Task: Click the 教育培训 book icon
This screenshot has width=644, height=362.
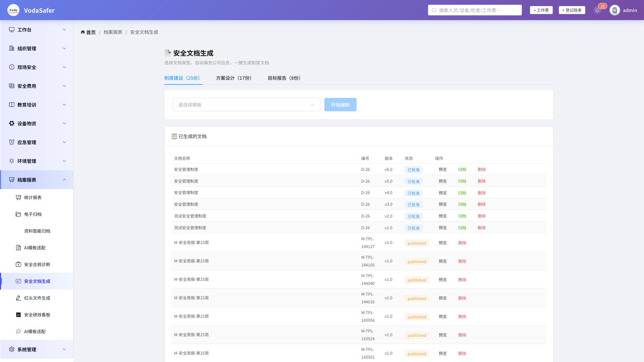Action: tap(12, 105)
